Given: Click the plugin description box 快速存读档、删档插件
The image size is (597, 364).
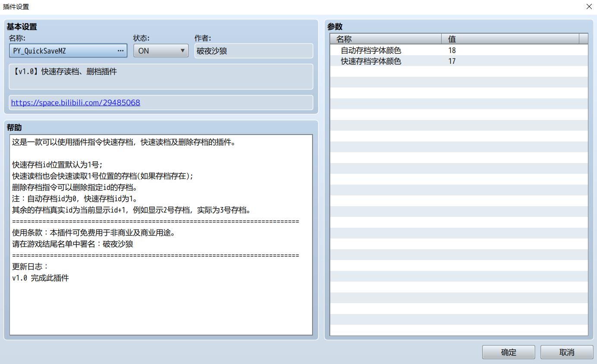Looking at the screenshot, I should click(x=161, y=77).
